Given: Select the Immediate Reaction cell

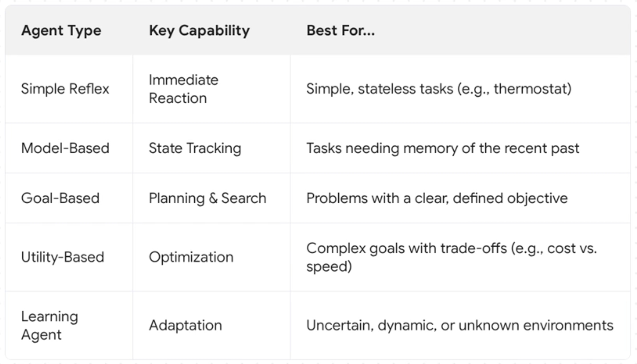Looking at the screenshot, I should click(x=184, y=89).
